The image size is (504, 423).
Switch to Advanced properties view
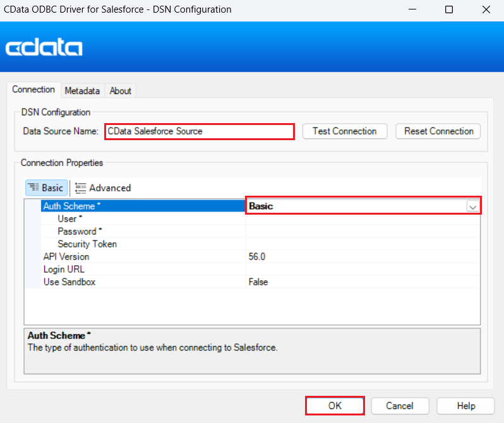(x=103, y=188)
